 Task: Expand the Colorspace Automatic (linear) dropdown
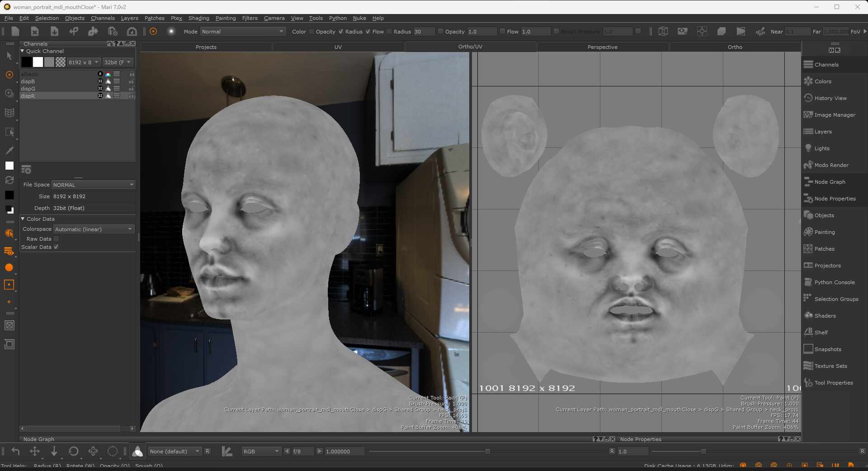click(94, 229)
